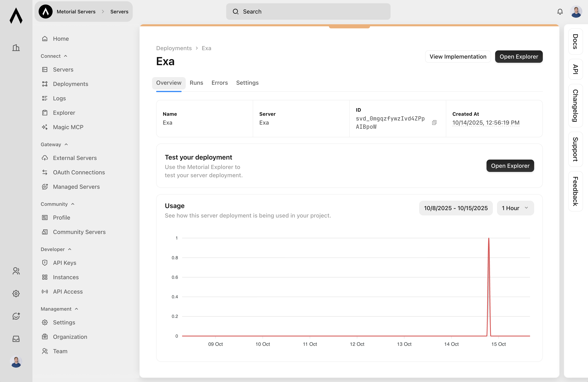588x382 pixels.
Task: Open the notifications bell
Action: click(560, 12)
